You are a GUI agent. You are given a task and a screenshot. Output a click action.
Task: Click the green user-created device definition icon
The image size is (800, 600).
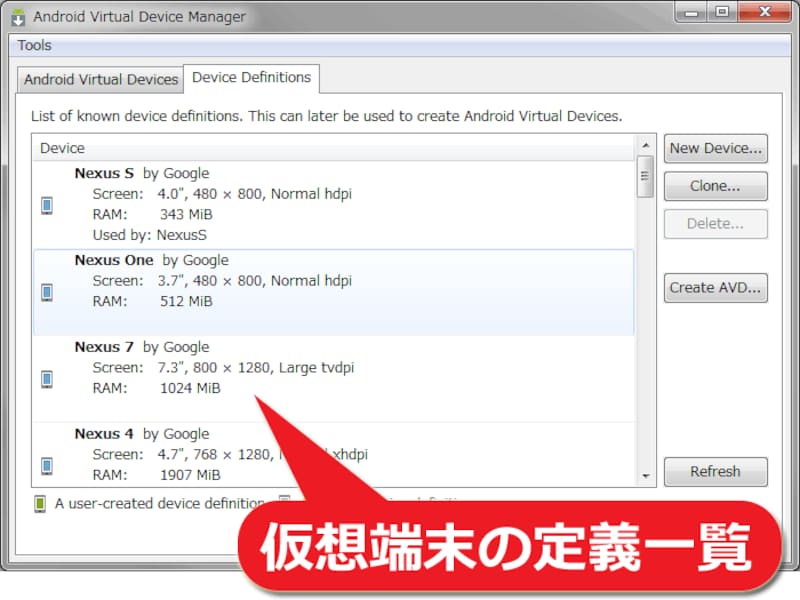point(40,504)
